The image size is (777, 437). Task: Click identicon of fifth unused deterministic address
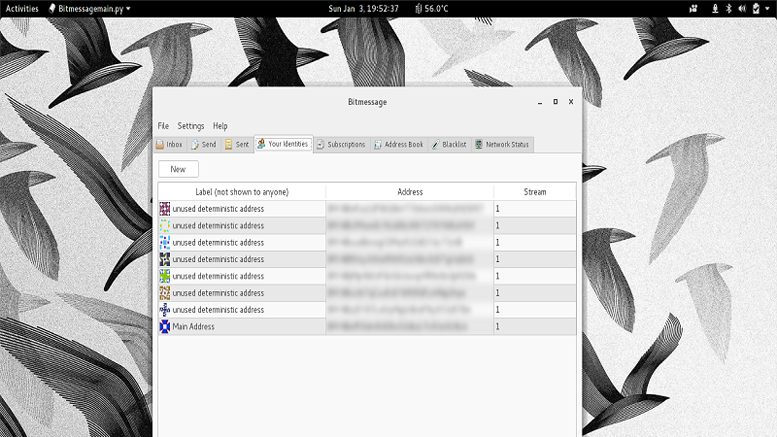(165, 276)
